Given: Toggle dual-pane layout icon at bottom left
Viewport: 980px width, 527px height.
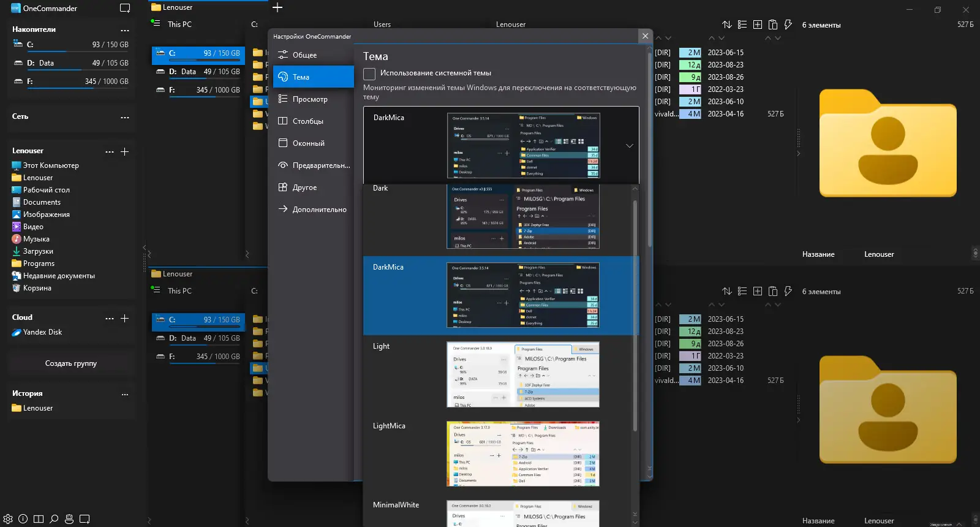Looking at the screenshot, I should [39, 519].
